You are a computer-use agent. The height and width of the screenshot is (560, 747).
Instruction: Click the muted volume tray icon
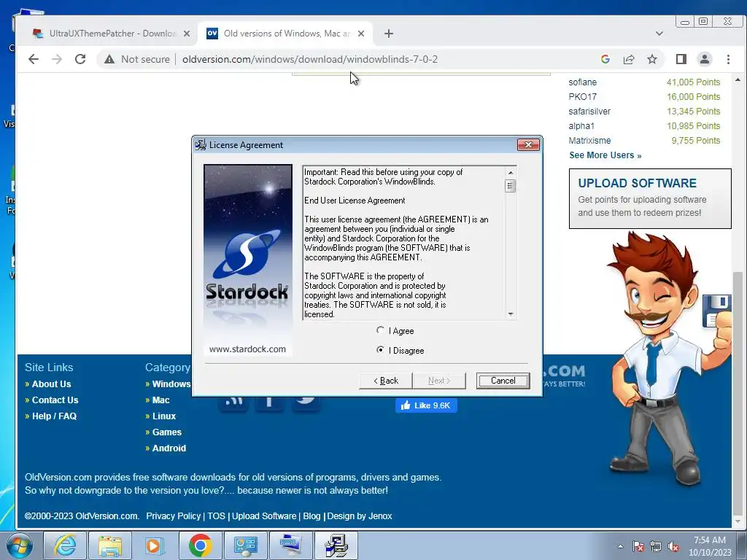point(673,546)
